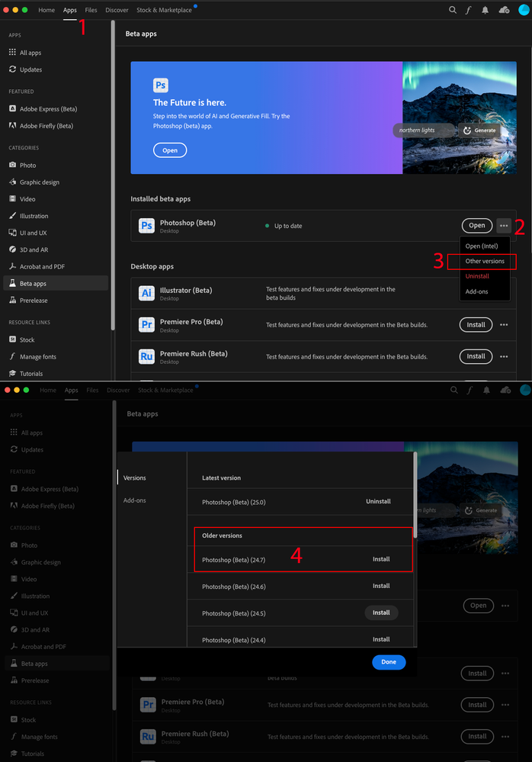
Task: Choose red Uninstall from the options menu
Action: (x=477, y=276)
